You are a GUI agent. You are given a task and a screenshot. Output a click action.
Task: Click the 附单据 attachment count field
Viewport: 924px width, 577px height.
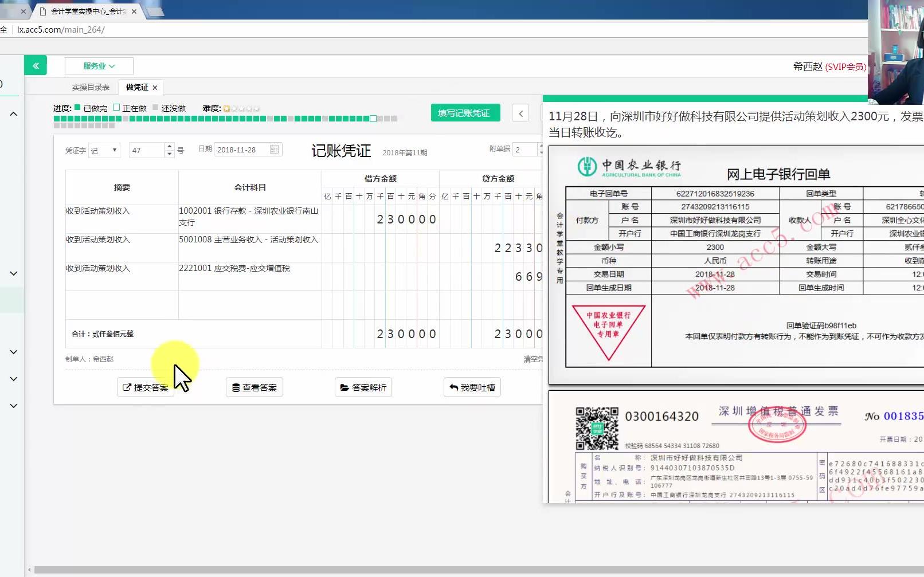[x=524, y=150]
